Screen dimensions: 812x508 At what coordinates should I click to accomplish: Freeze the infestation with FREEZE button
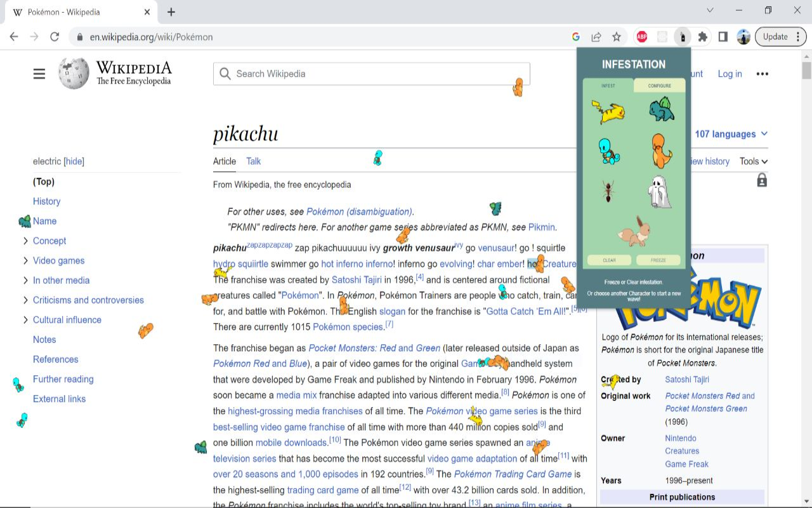pyautogui.click(x=658, y=260)
